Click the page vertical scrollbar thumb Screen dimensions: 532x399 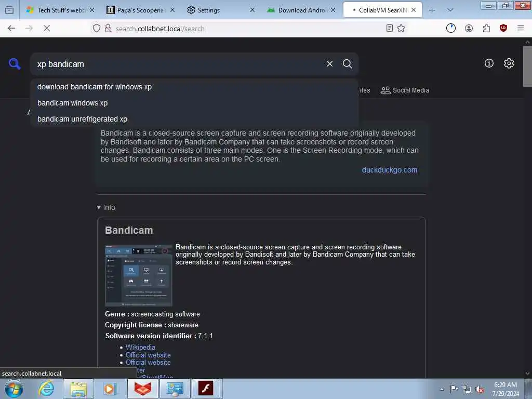pyautogui.click(x=527, y=66)
